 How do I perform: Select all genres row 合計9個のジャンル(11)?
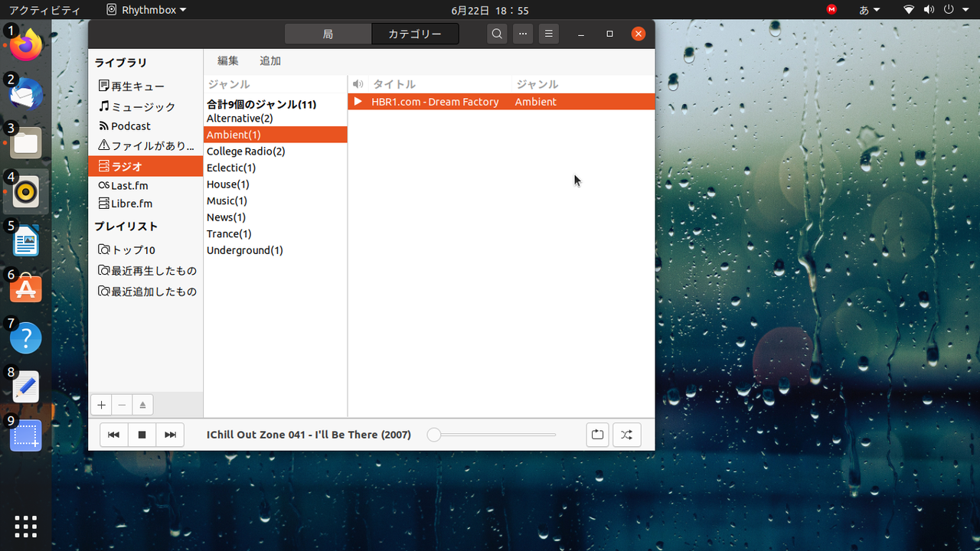276,104
